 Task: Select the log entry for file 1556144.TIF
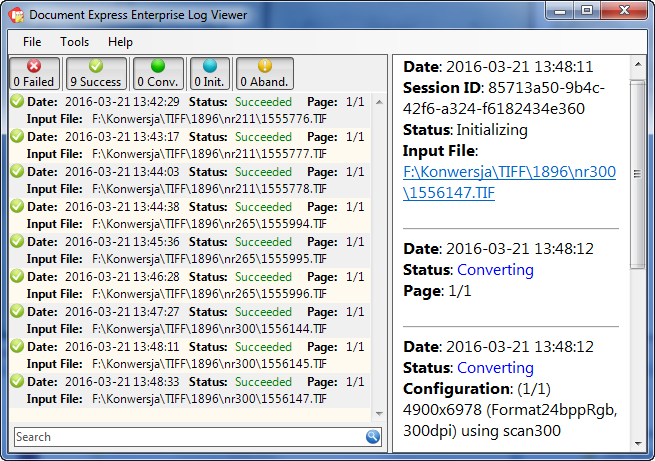tap(190, 320)
